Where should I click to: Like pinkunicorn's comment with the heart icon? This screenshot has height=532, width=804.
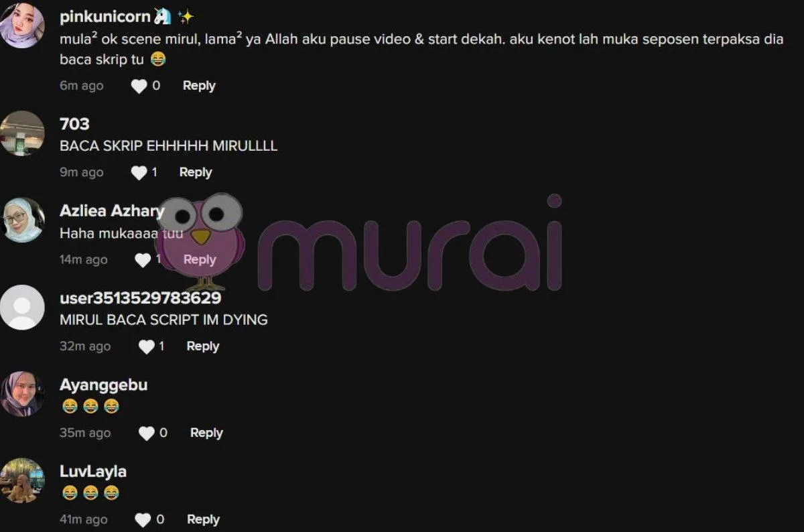tap(139, 86)
